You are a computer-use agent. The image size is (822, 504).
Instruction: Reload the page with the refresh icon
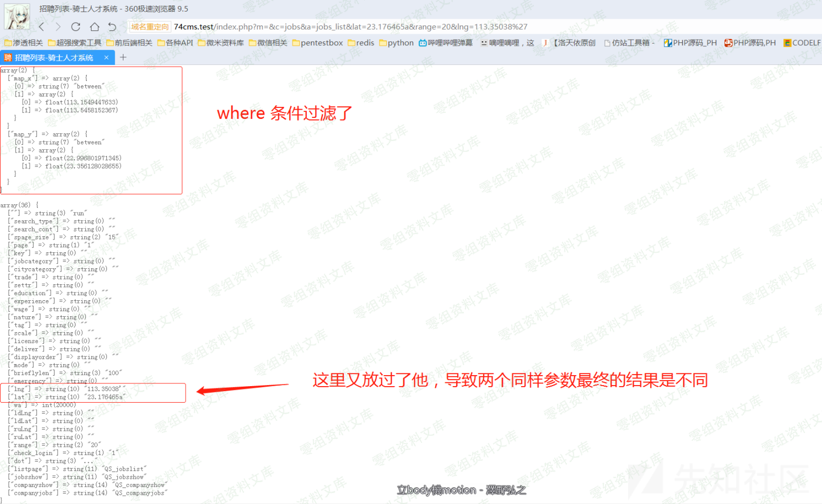[x=76, y=26]
